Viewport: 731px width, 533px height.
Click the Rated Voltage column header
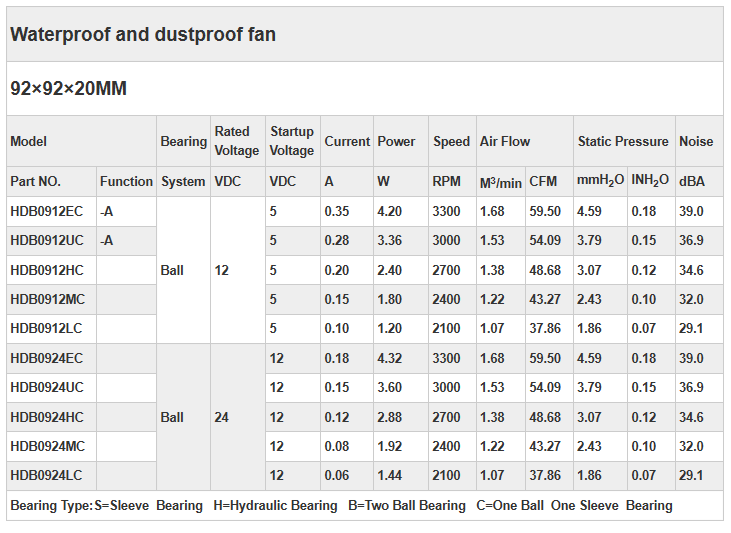coord(237,141)
